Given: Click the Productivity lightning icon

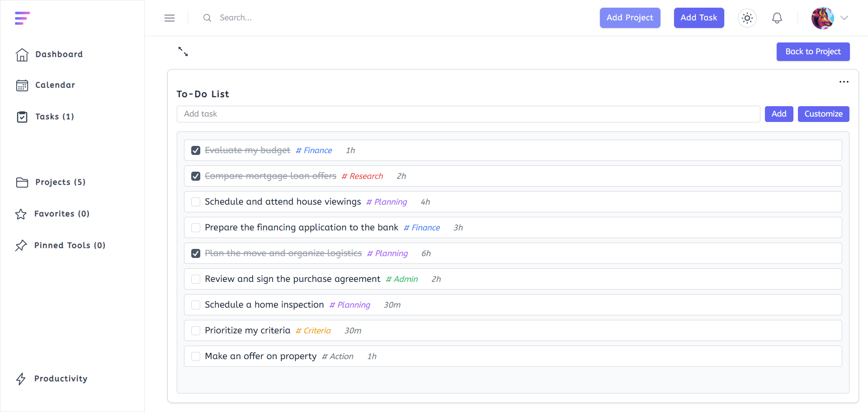Looking at the screenshot, I should pyautogui.click(x=21, y=379).
